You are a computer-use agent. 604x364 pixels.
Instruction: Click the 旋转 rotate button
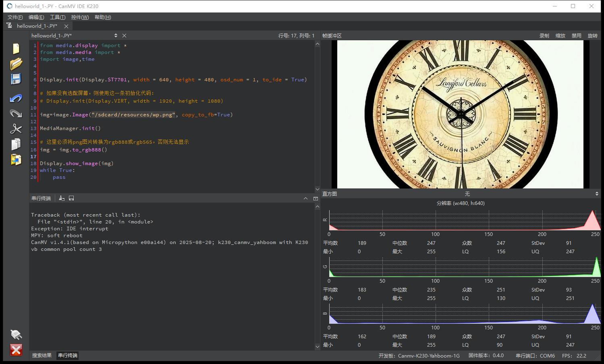[592, 36]
